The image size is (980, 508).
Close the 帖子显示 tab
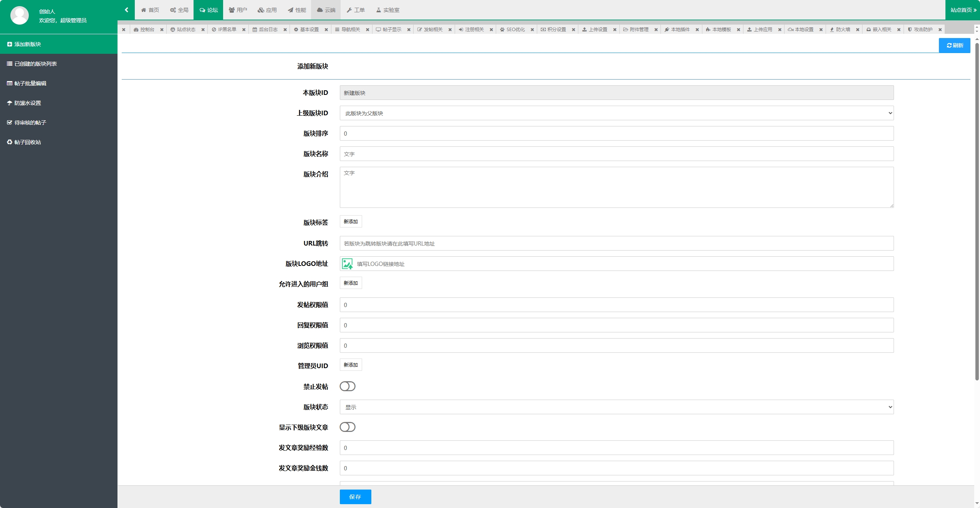[x=409, y=30]
